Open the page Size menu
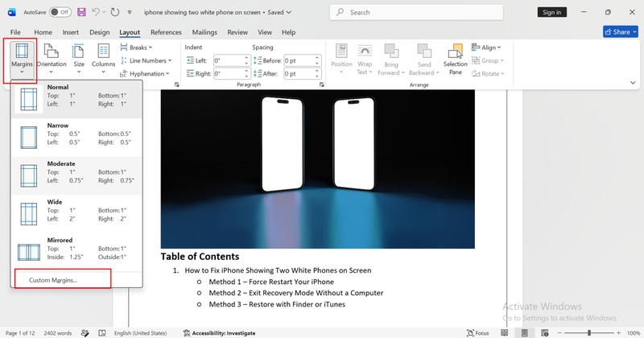 click(78, 60)
